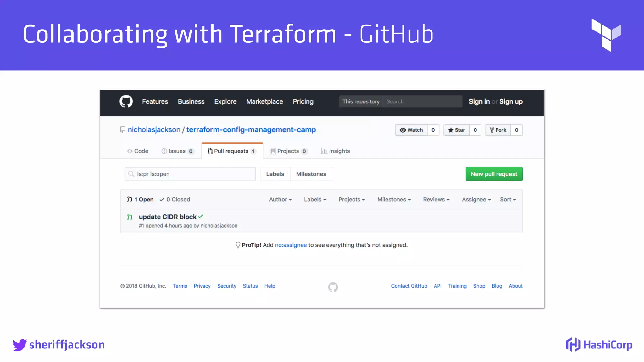Open the Training footer link

click(x=457, y=286)
